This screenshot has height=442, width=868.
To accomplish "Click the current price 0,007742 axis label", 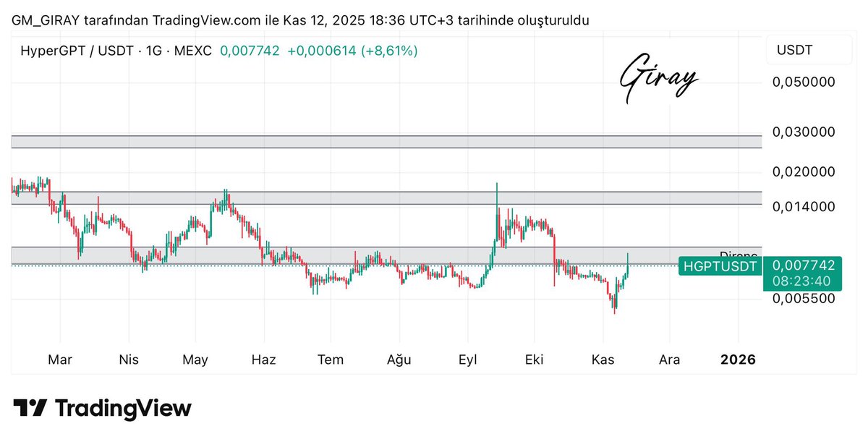I will coord(804,265).
